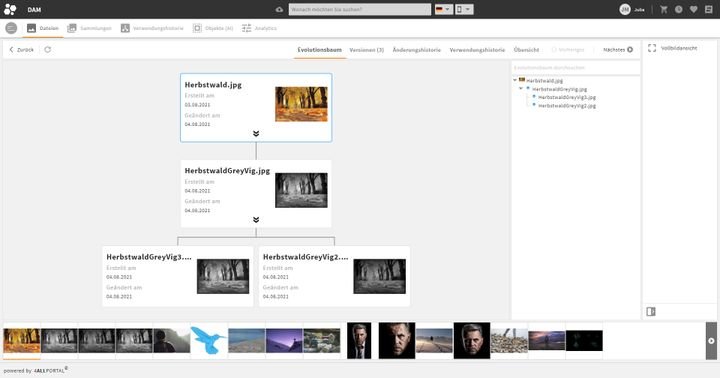This screenshot has height=378, width=720.
Task: Select orange autumn forest filmstrip thumbnail
Action: point(22,340)
